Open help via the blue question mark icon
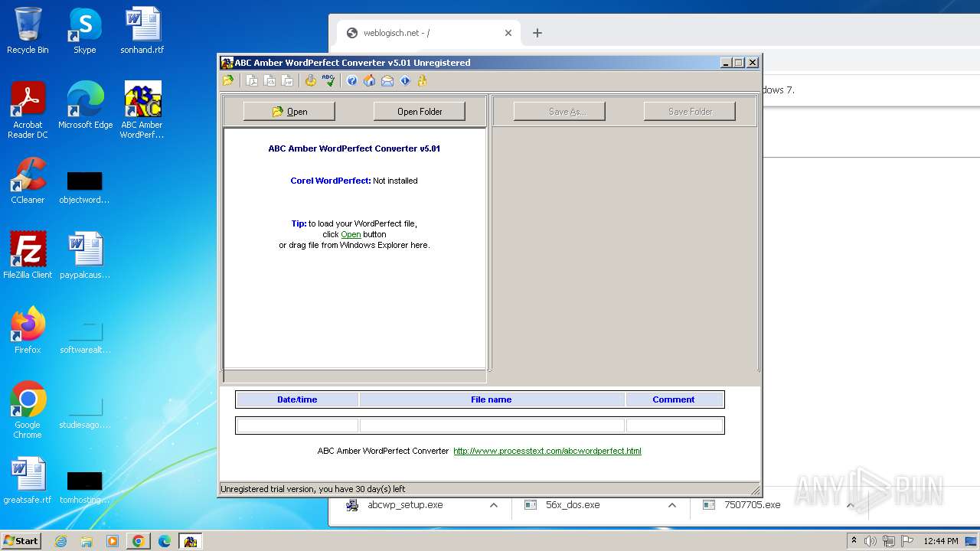 point(352,80)
